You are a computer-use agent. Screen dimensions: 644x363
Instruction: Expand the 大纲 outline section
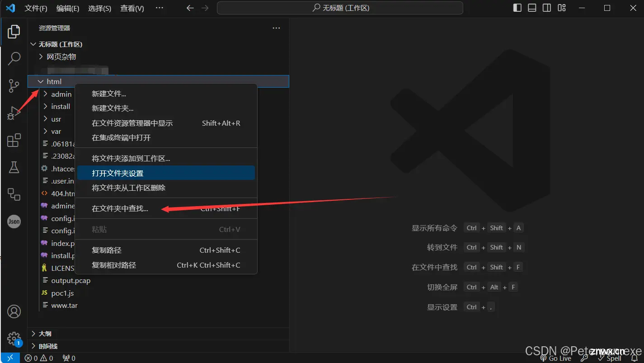158,334
